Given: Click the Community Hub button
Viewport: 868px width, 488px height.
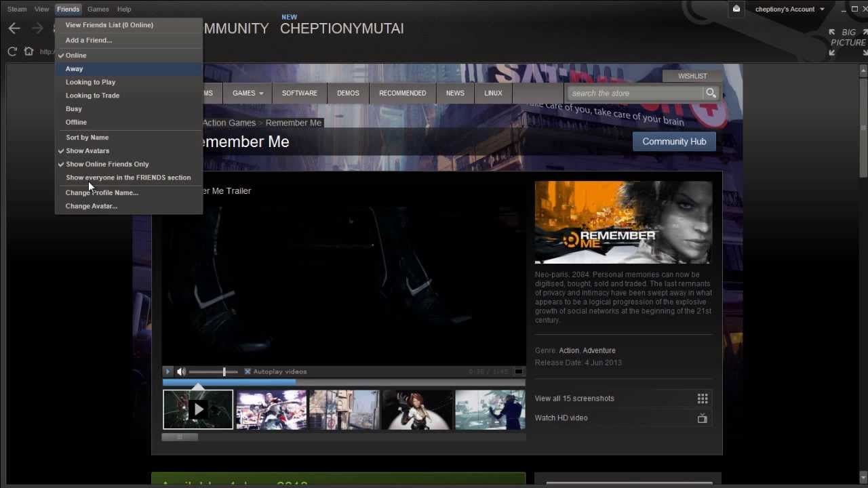Looking at the screenshot, I should tap(674, 141).
